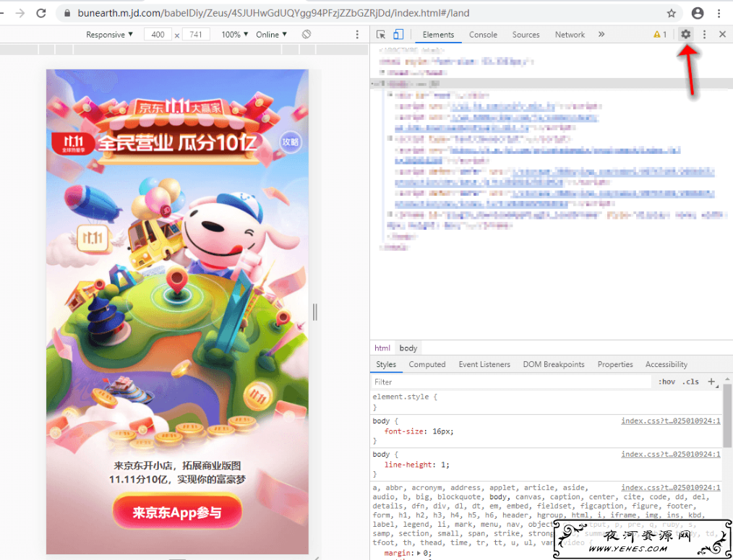Open the Chrome main menu

click(x=719, y=13)
